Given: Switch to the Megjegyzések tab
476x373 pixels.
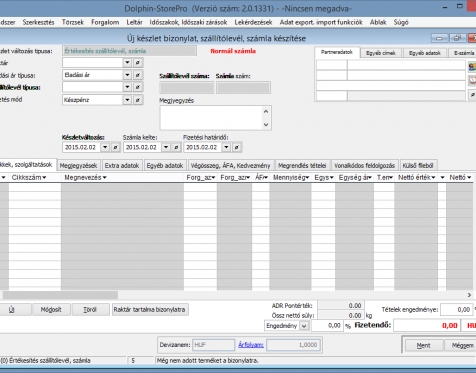Looking at the screenshot, I should [x=79, y=165].
